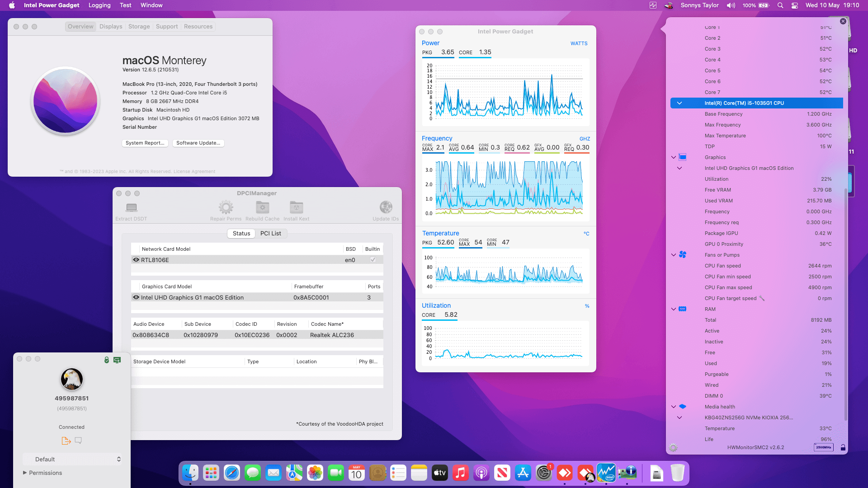The height and width of the screenshot is (488, 868).
Task: Click date and time in menu bar
Action: coord(832,5)
